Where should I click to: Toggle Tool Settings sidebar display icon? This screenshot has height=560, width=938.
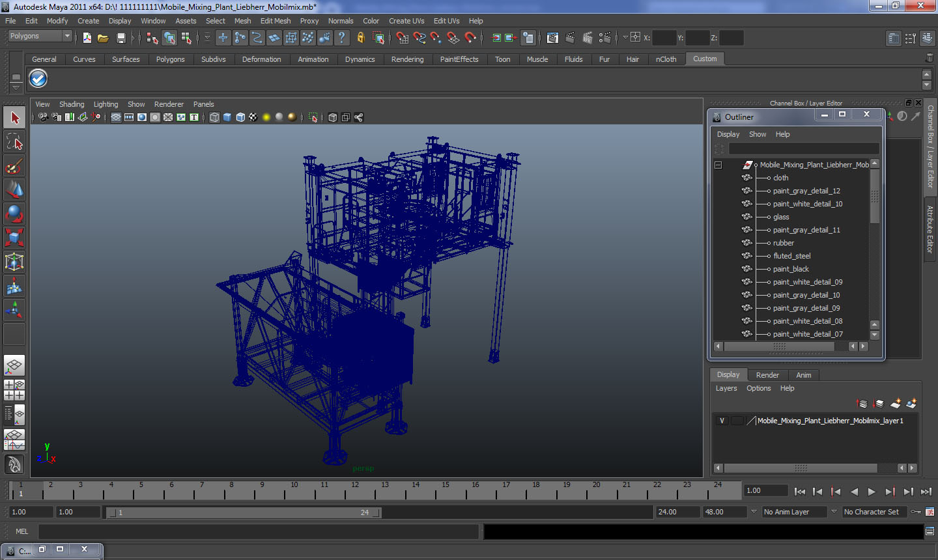pos(911,38)
